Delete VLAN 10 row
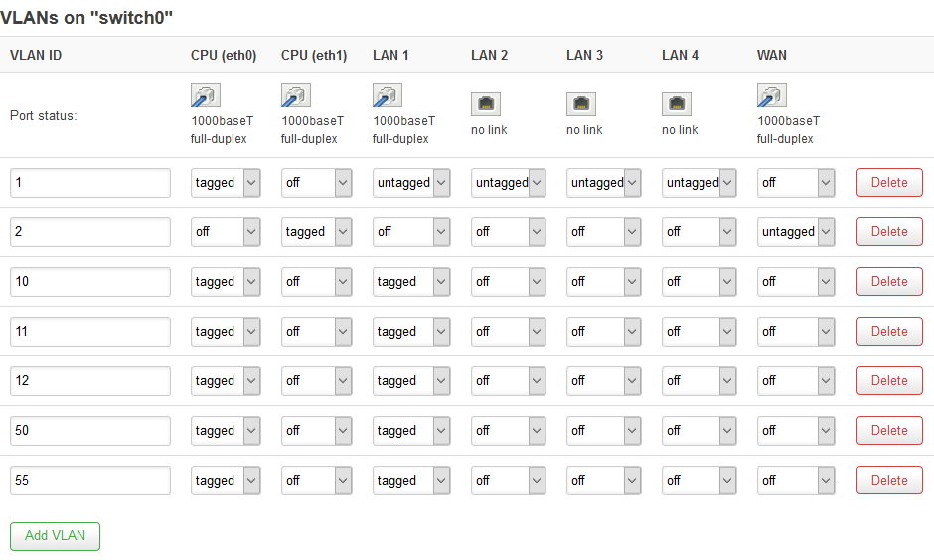 [889, 281]
